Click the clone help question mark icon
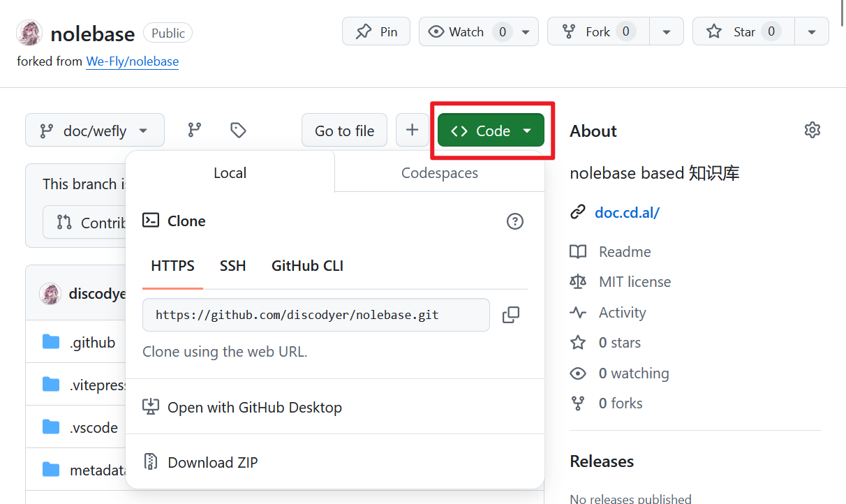The height and width of the screenshot is (504, 846). point(514,221)
